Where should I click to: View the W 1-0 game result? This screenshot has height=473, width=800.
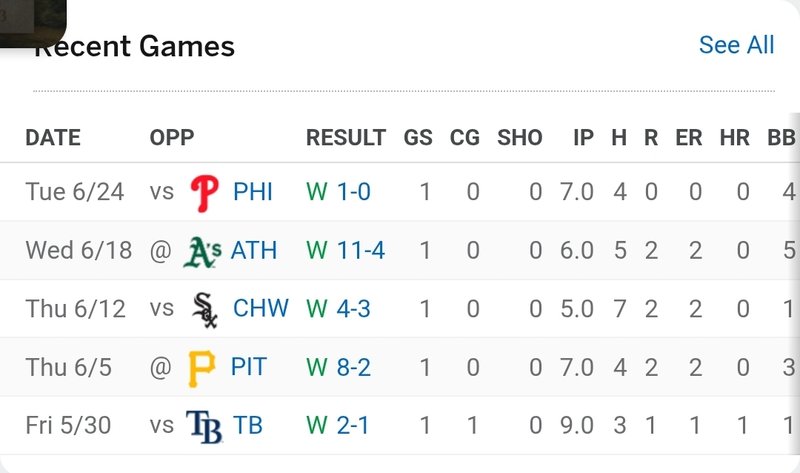[x=338, y=191]
